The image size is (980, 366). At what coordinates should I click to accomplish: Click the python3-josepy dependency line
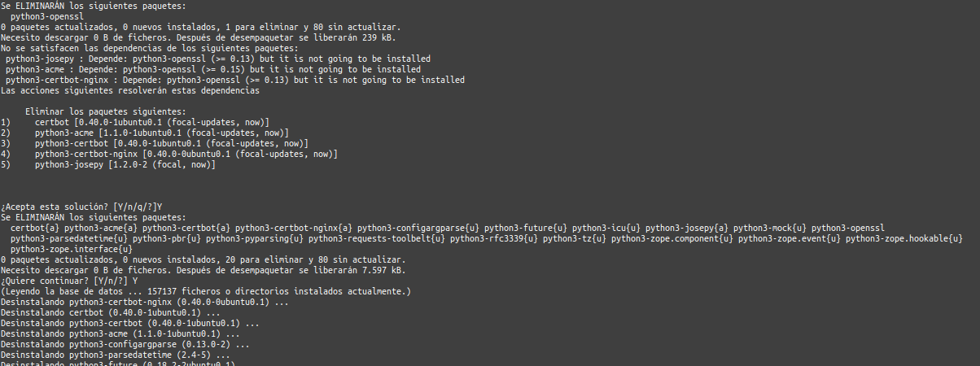click(218, 59)
